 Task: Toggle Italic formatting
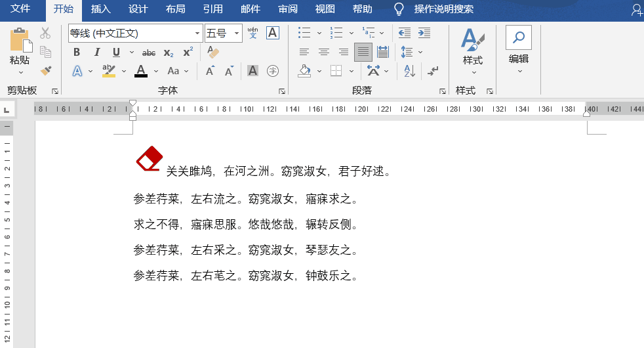pyautogui.click(x=97, y=53)
